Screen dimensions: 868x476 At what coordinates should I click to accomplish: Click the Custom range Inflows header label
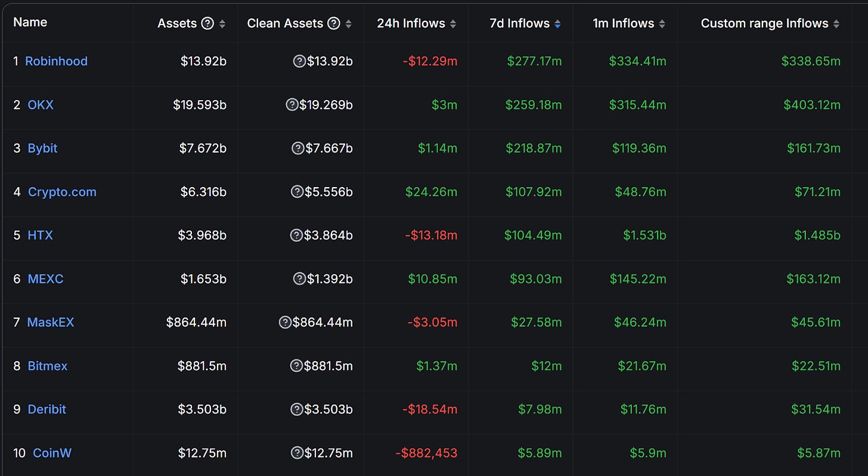point(764,23)
